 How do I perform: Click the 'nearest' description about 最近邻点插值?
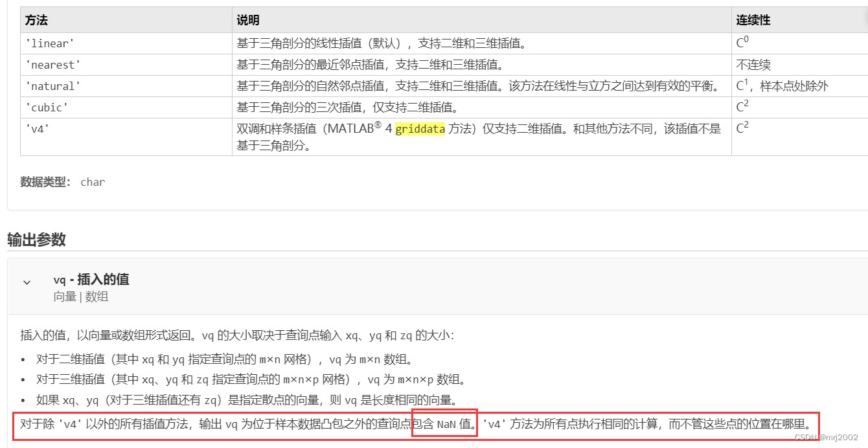point(370,65)
